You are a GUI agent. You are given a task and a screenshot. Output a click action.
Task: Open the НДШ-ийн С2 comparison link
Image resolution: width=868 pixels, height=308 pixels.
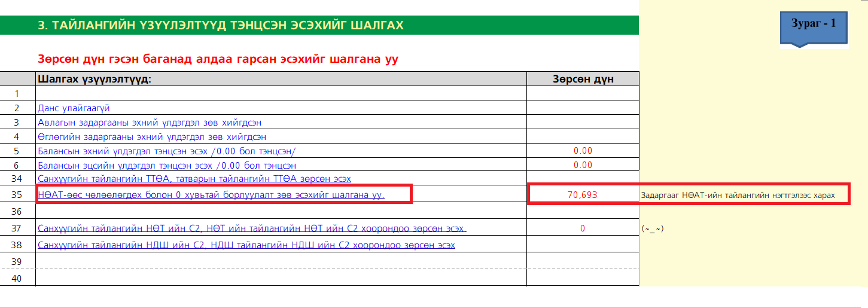tap(246, 245)
